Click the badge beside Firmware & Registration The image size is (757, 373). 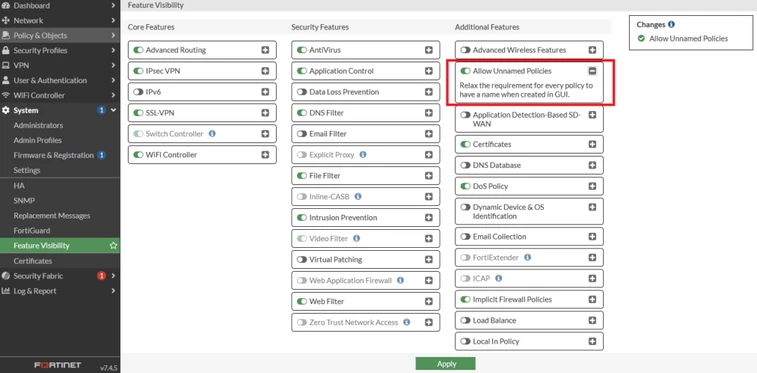[x=101, y=155]
